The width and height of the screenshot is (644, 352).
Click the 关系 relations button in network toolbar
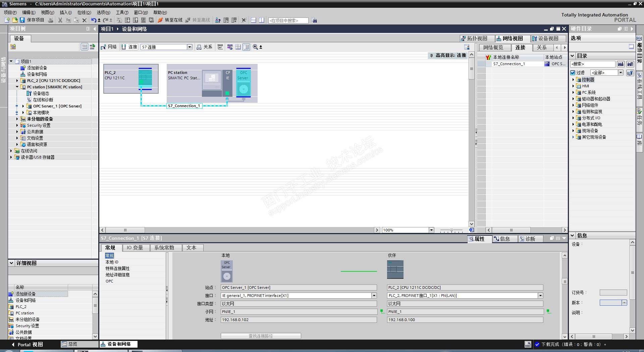point(205,47)
